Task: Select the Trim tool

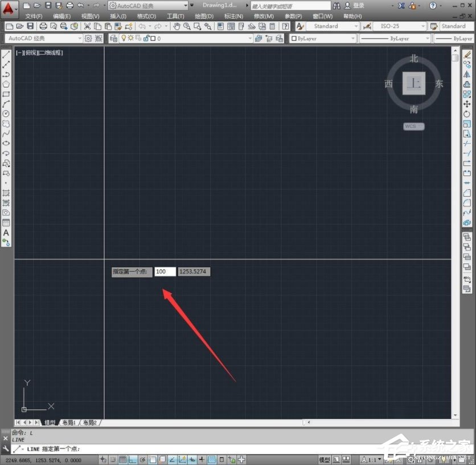Action: coord(467,144)
